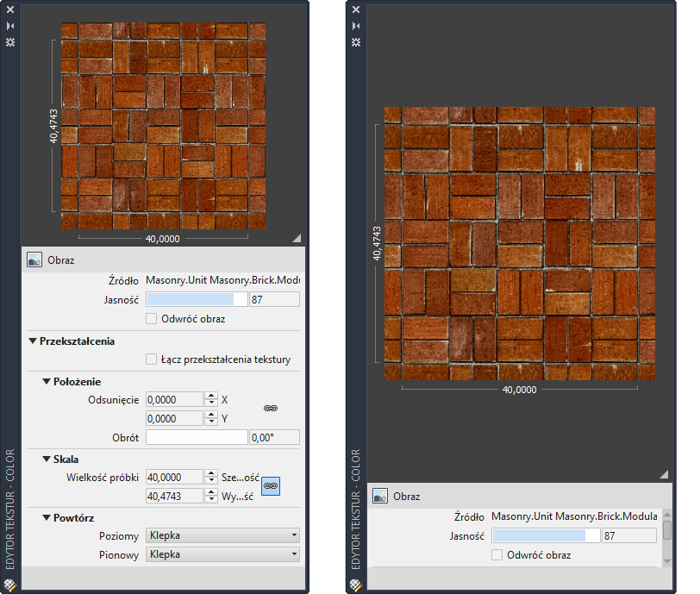
Task: Collapse the Przekształcenia section
Action: [33, 341]
